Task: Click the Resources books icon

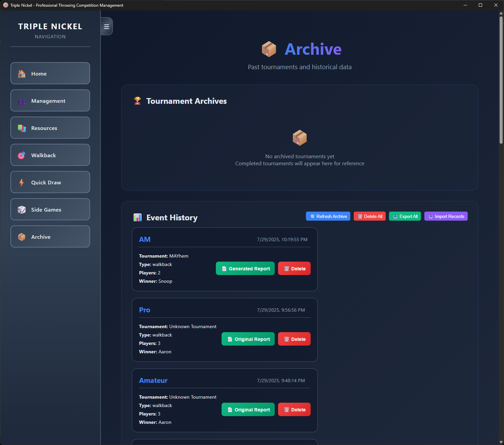Action: click(x=22, y=128)
